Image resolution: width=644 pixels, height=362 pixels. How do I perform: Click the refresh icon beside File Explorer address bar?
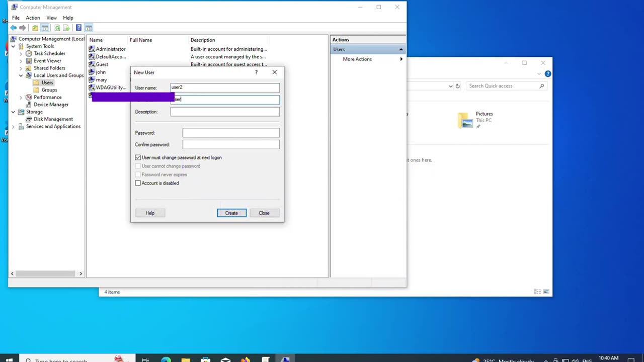pyautogui.click(x=457, y=86)
